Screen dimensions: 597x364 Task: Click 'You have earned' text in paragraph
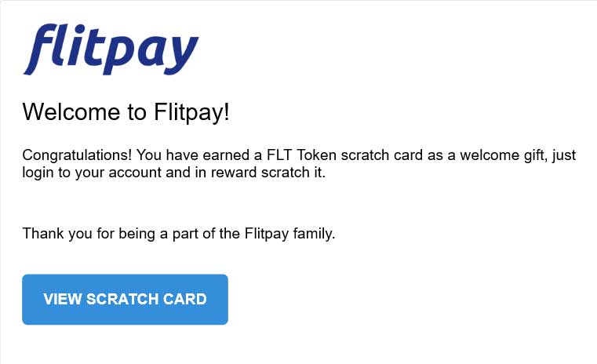pos(193,155)
